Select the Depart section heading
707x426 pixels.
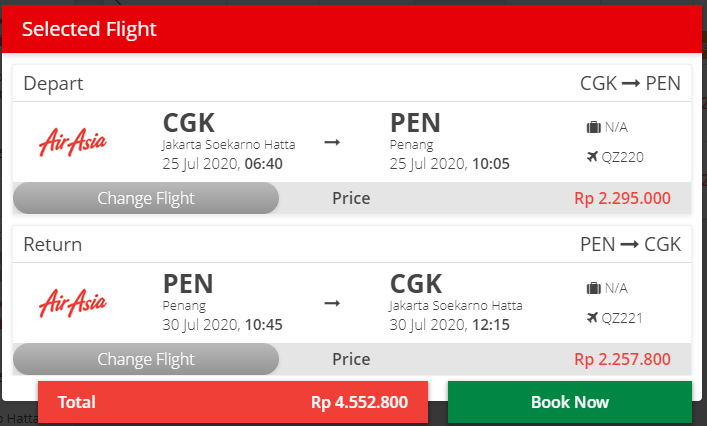(53, 83)
